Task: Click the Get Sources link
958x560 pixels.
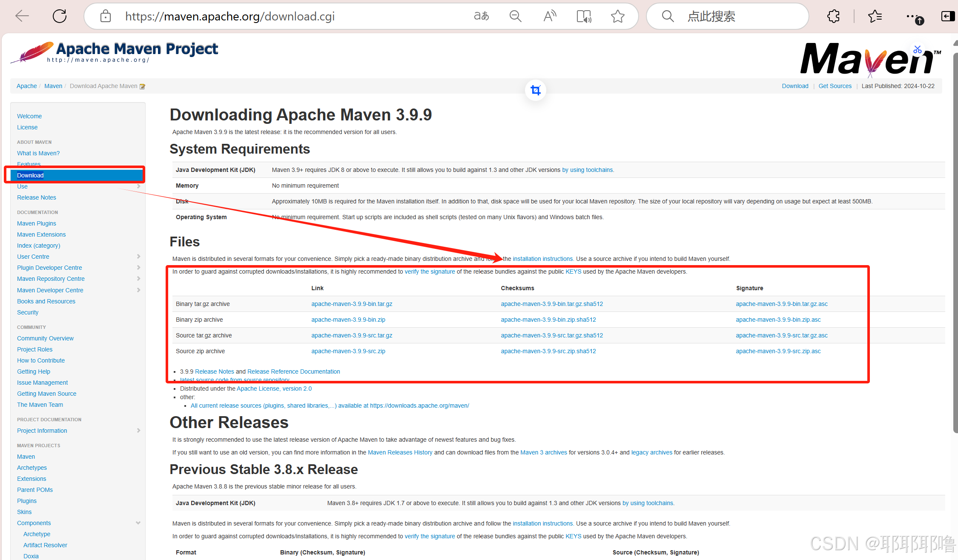Action: click(835, 86)
